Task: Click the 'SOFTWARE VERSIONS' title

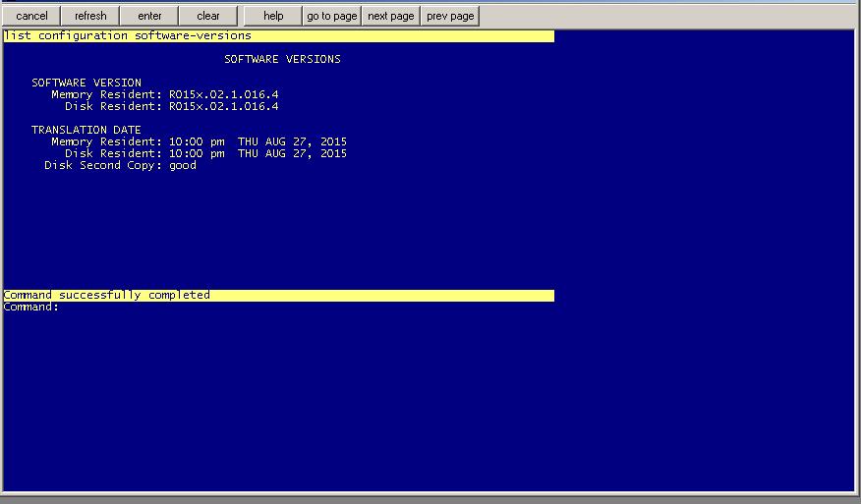Action: (x=282, y=59)
